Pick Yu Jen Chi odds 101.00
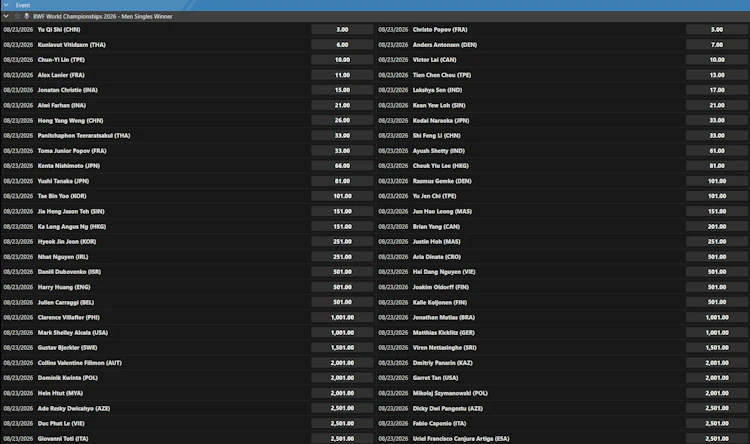 [x=717, y=196]
